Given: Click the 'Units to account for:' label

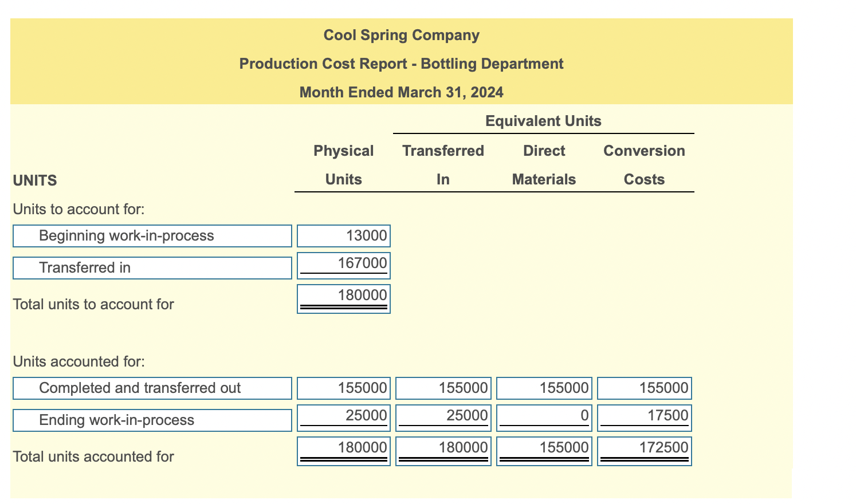Looking at the screenshot, I should (x=78, y=210).
